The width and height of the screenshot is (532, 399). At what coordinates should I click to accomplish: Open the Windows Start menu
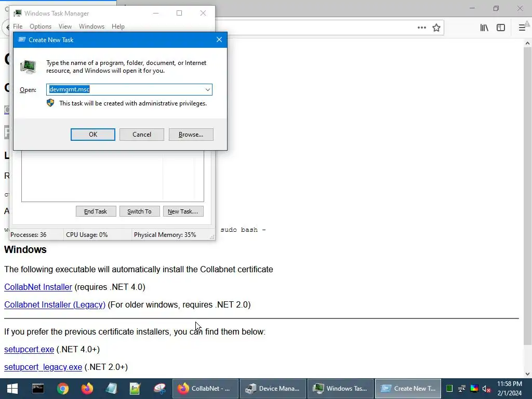tap(12, 389)
